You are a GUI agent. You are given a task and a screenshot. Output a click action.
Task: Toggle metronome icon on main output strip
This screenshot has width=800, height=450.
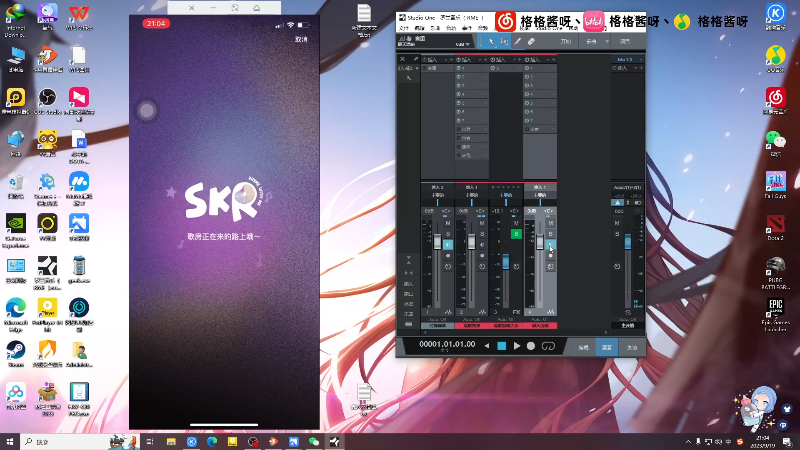click(x=617, y=203)
